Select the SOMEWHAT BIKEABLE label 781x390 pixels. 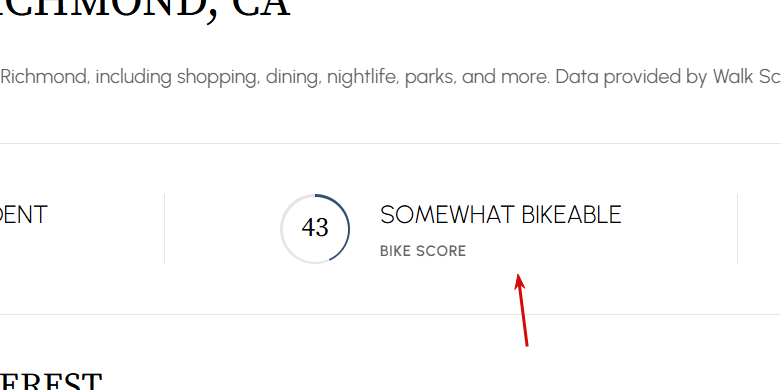[x=501, y=215]
